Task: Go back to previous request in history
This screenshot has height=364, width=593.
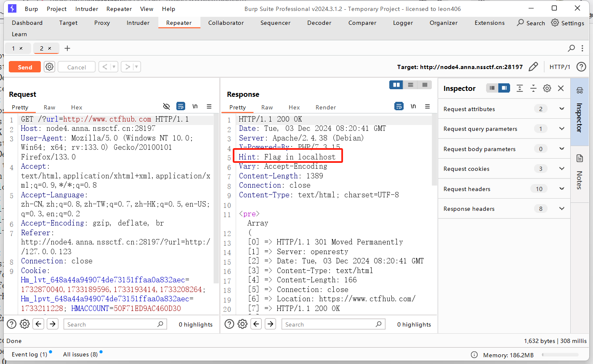Action: 105,66
